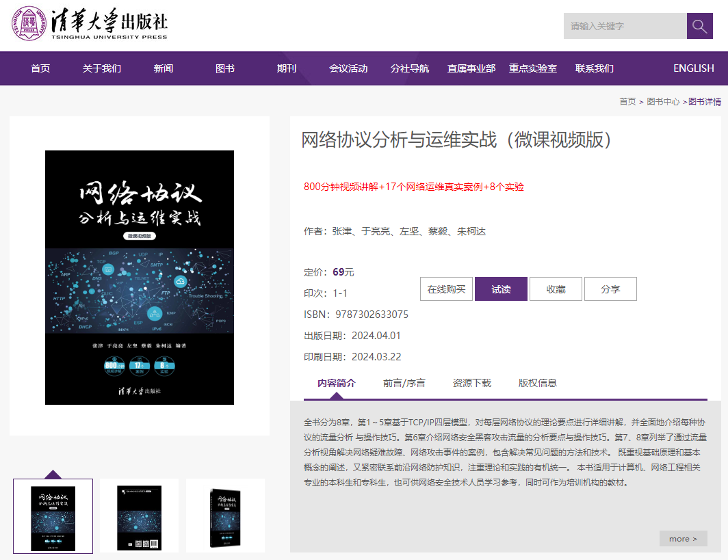
Task: Open the book preview via 试读
Action: [x=501, y=289]
